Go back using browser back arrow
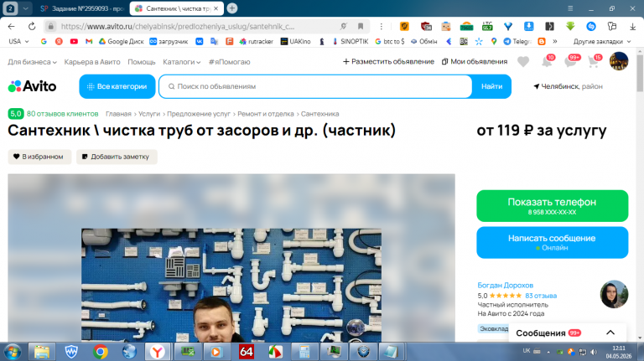 (11, 26)
